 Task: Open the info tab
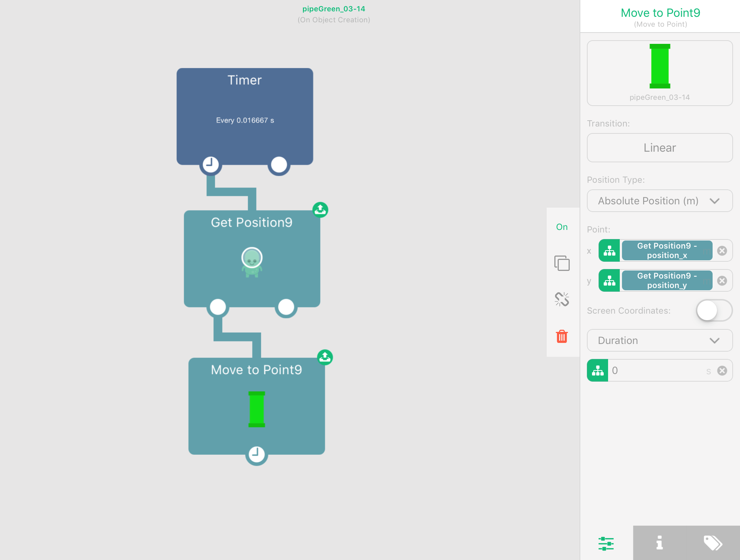click(x=660, y=543)
